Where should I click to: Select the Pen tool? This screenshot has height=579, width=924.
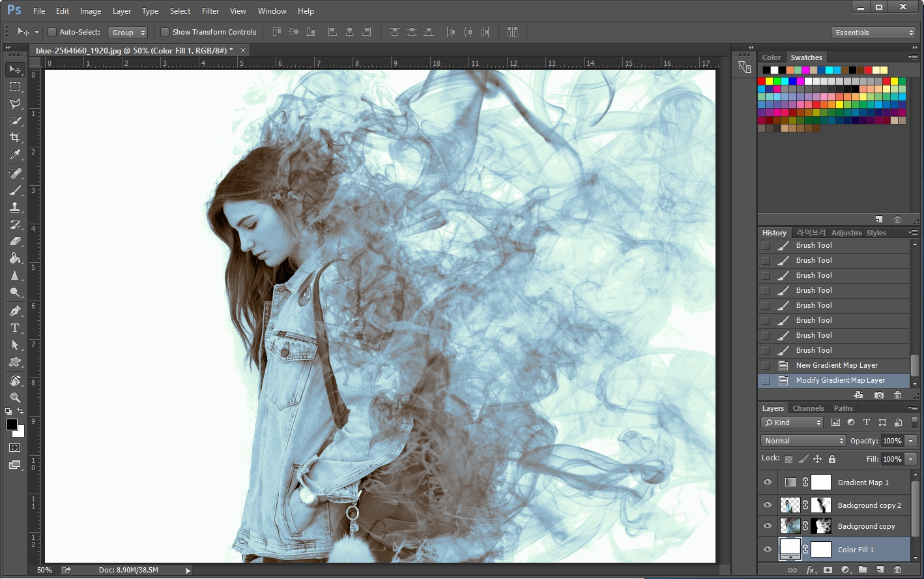pyautogui.click(x=15, y=311)
